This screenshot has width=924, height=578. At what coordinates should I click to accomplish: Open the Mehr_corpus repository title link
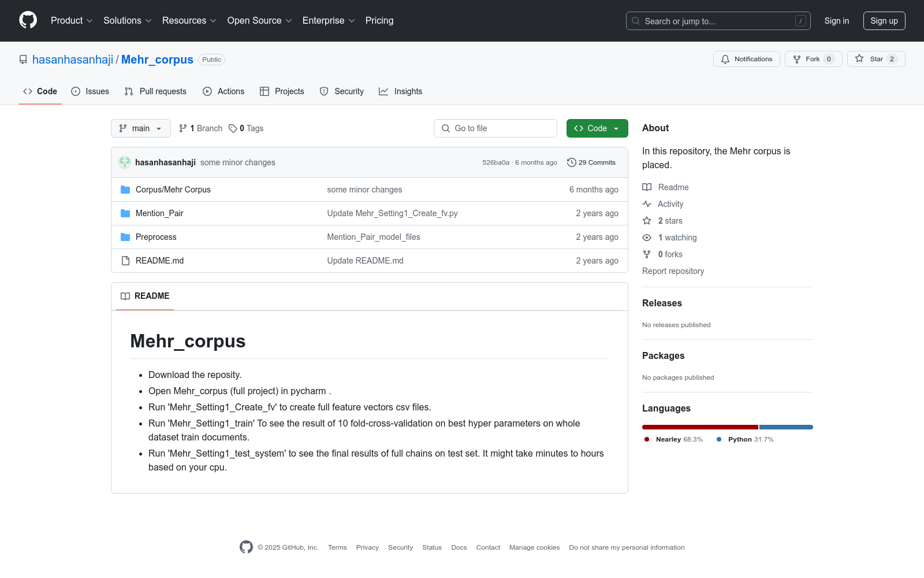[157, 60]
